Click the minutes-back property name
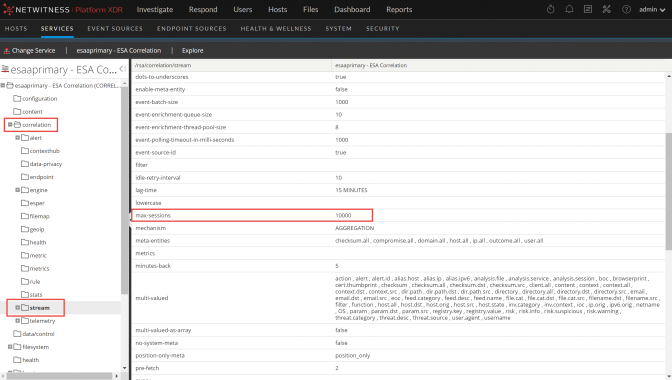The height and width of the screenshot is (380, 672). 153,266
